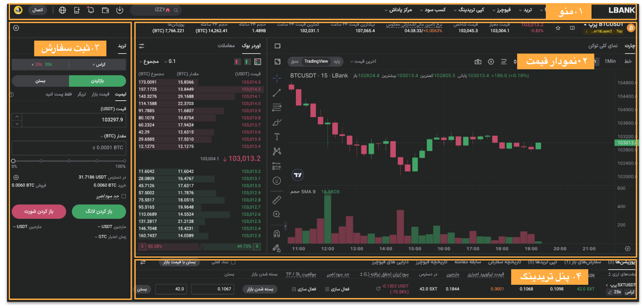
Task: Open the 'مرکز پاداش' menu
Action: 398,10
